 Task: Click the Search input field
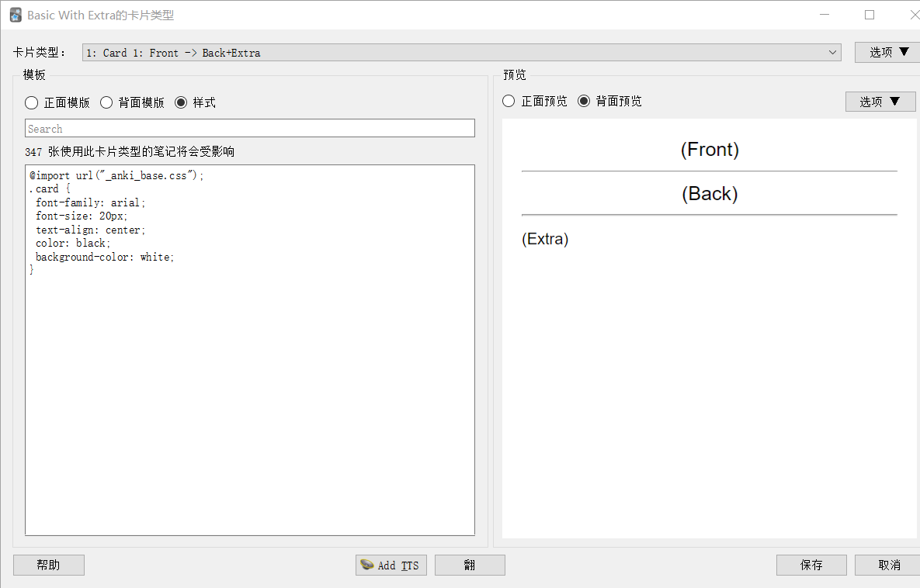click(x=249, y=127)
